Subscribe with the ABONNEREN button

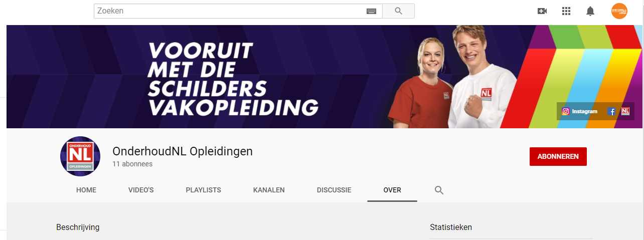558,156
